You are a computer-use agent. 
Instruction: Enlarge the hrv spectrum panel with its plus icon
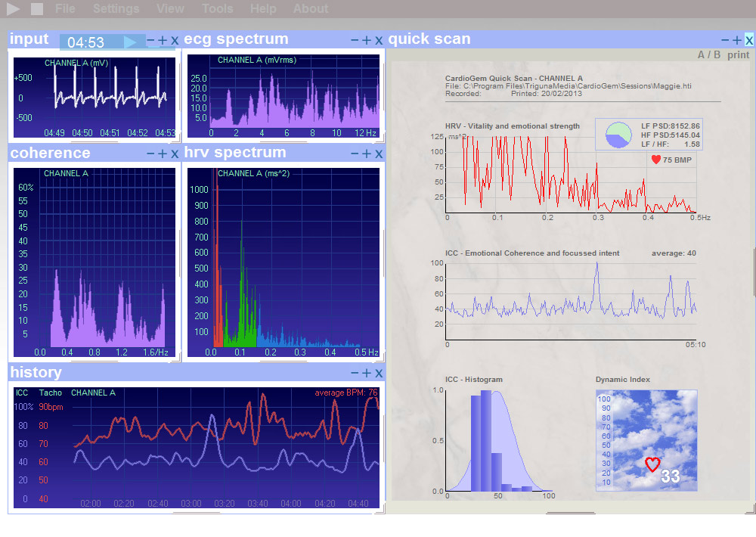tap(367, 154)
